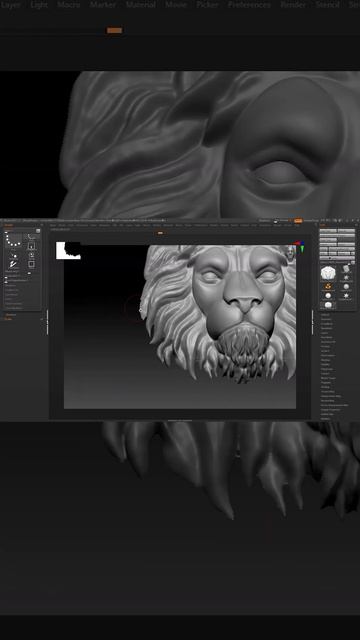The image size is (360, 640).
Task: Expand the Unified Skin subpalette
Action: 327,414
